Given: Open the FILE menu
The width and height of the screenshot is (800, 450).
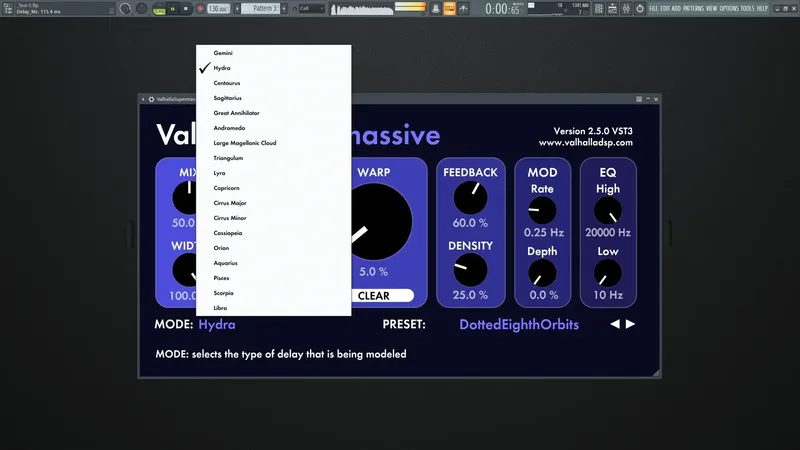Looking at the screenshot, I should point(653,9).
